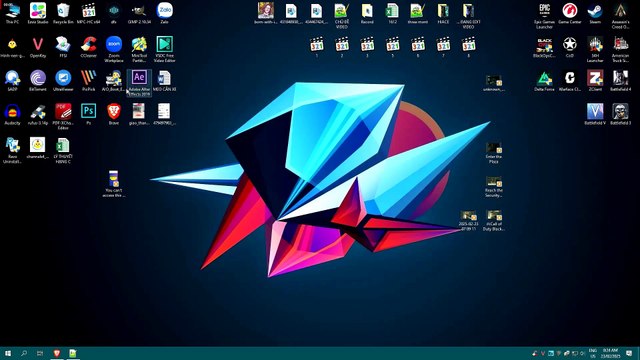Select the Delta Force shortcut
Screen dimensions: 640x360
tap(544, 81)
